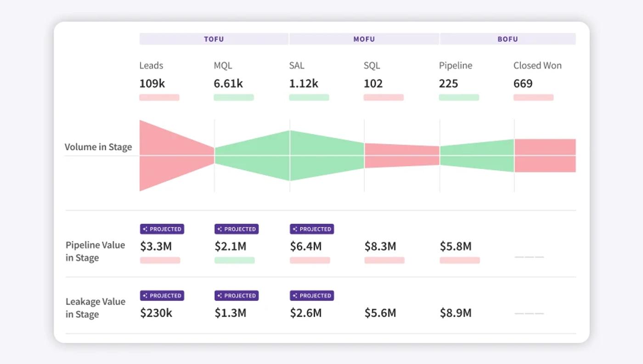Click the sparkle icon in badge above $2.6M
The image size is (643, 364).
click(x=295, y=296)
